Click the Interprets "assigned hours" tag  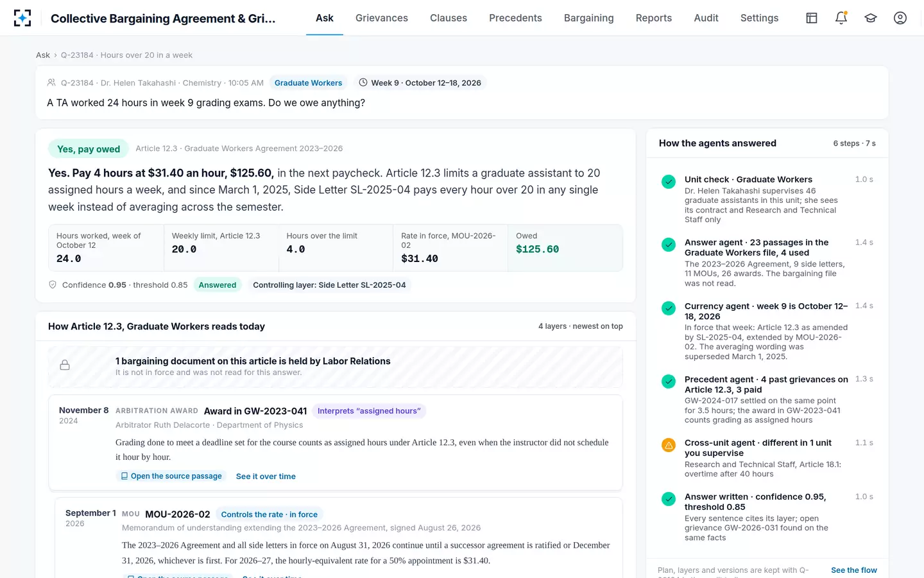[x=369, y=411]
